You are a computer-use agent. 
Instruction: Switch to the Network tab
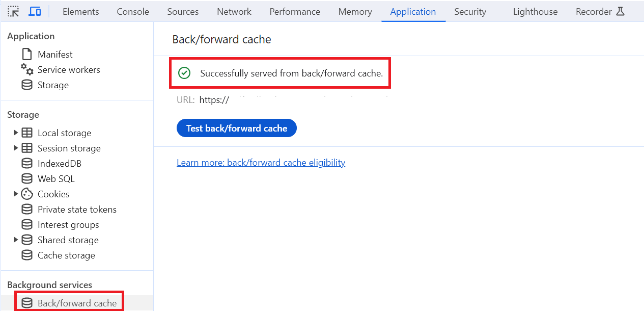pyautogui.click(x=234, y=11)
